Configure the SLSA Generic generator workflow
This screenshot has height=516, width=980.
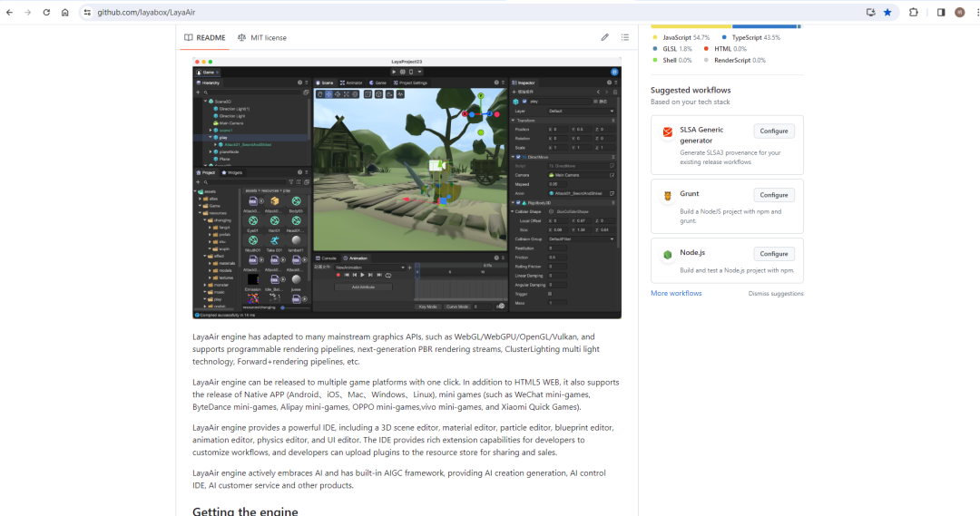tap(774, 131)
